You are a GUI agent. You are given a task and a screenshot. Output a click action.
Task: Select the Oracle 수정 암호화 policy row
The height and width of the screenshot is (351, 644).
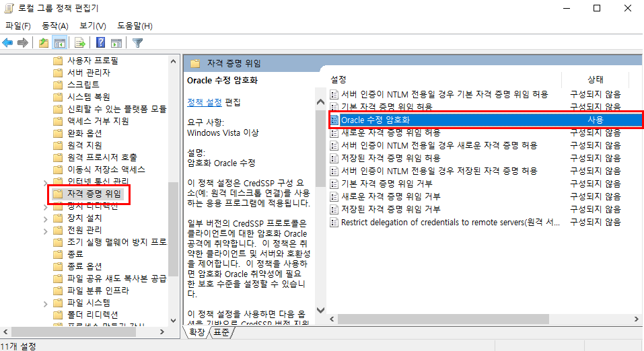pyautogui.click(x=485, y=120)
